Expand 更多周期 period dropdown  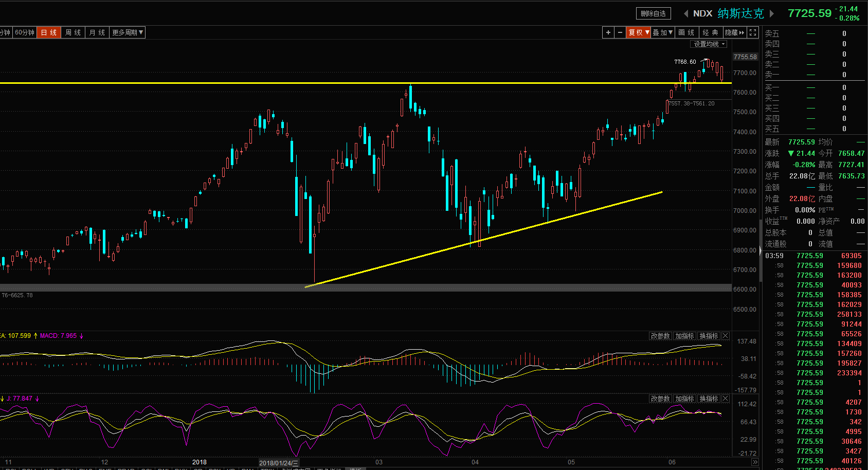128,32
